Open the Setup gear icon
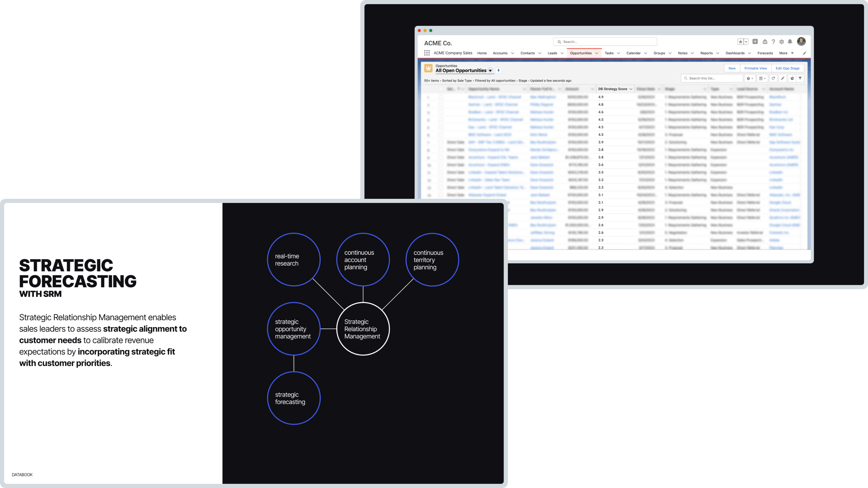This screenshot has height=488, width=868. coord(782,42)
